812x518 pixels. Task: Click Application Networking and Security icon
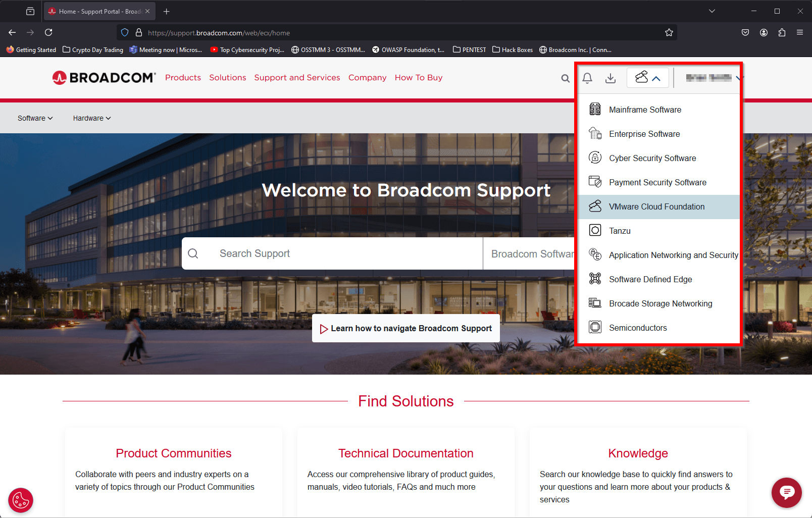click(595, 255)
